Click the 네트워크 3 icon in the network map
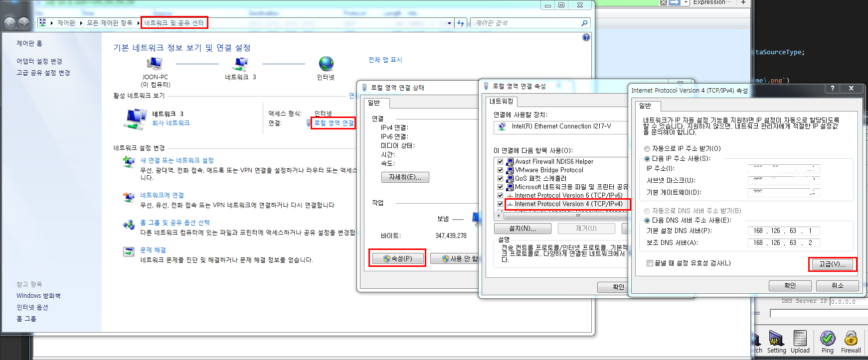 (241, 64)
